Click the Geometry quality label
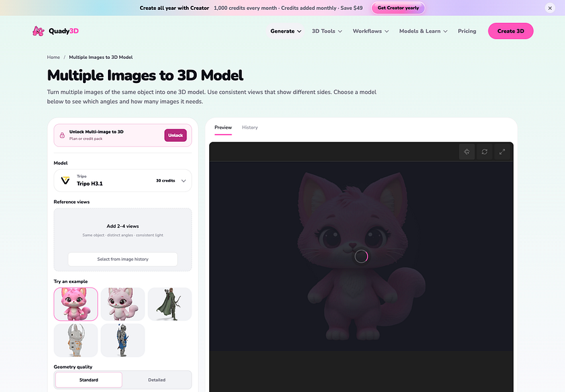This screenshot has height=392, width=565. tap(73, 367)
